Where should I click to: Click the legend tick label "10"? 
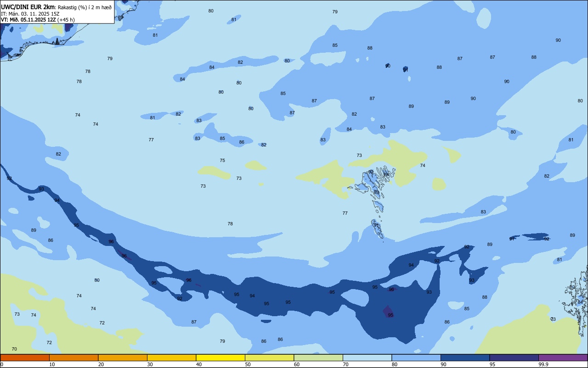[52, 364]
